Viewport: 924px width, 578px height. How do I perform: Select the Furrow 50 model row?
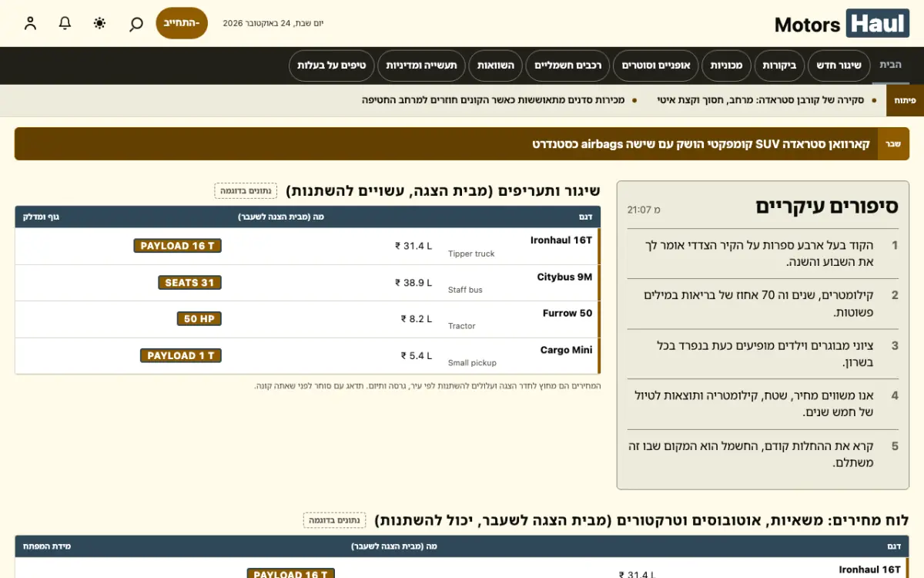tap(567, 313)
